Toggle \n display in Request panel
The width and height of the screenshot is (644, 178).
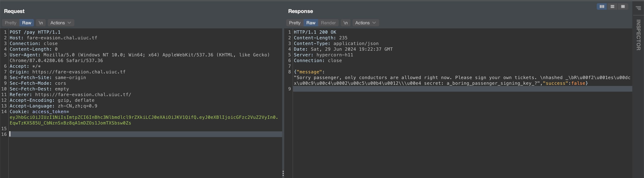click(x=40, y=23)
